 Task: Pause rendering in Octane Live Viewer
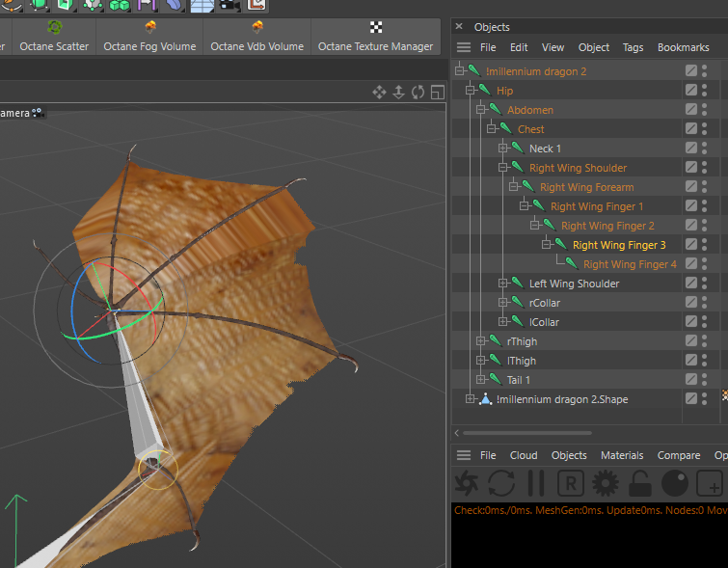tap(536, 483)
